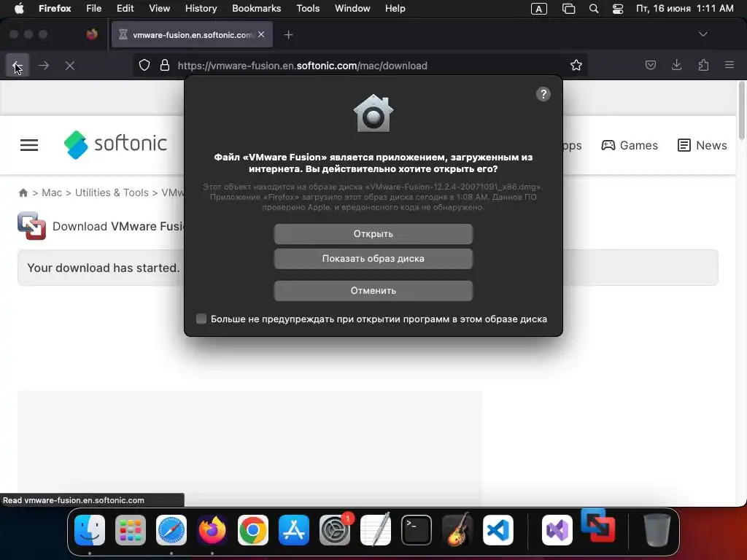Open the View menu
The height and width of the screenshot is (560, 747).
coord(159,9)
